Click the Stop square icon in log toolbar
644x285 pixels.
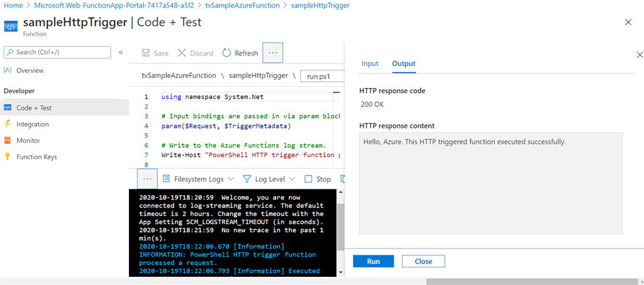tap(308, 179)
